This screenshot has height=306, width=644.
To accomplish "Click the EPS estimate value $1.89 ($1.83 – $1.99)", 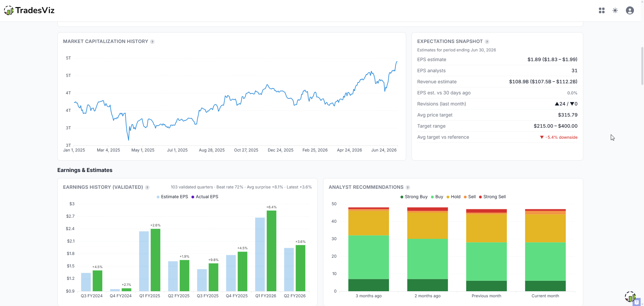I will point(552,59).
